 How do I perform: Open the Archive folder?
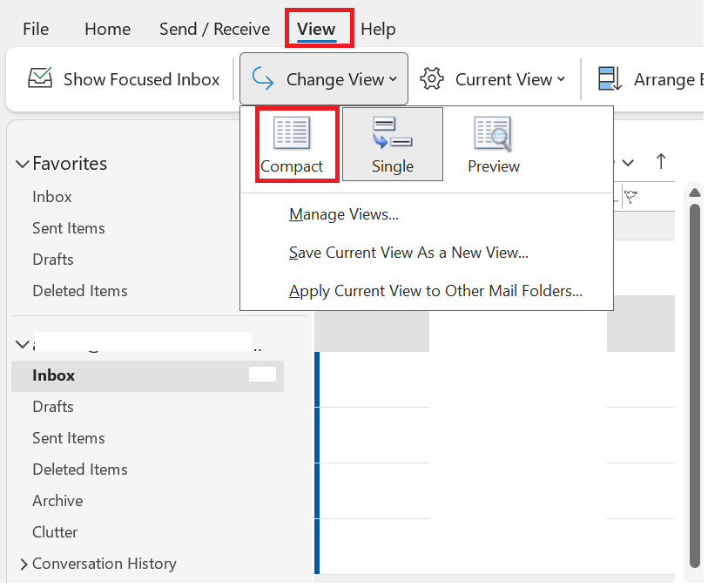tap(57, 501)
